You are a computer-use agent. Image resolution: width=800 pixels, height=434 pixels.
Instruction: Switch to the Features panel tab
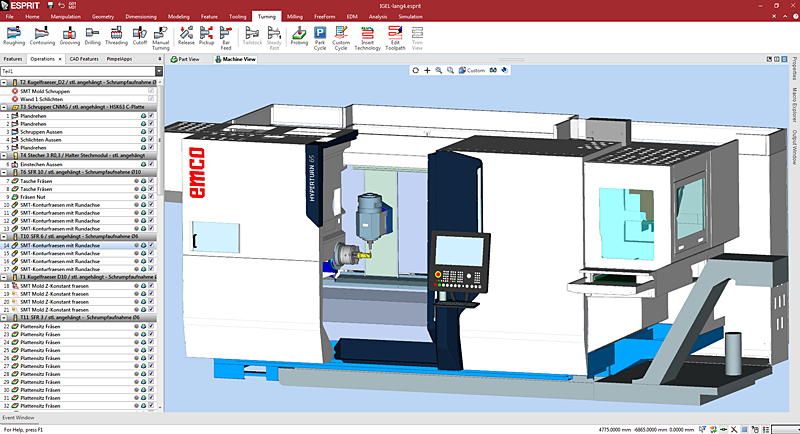pyautogui.click(x=13, y=59)
